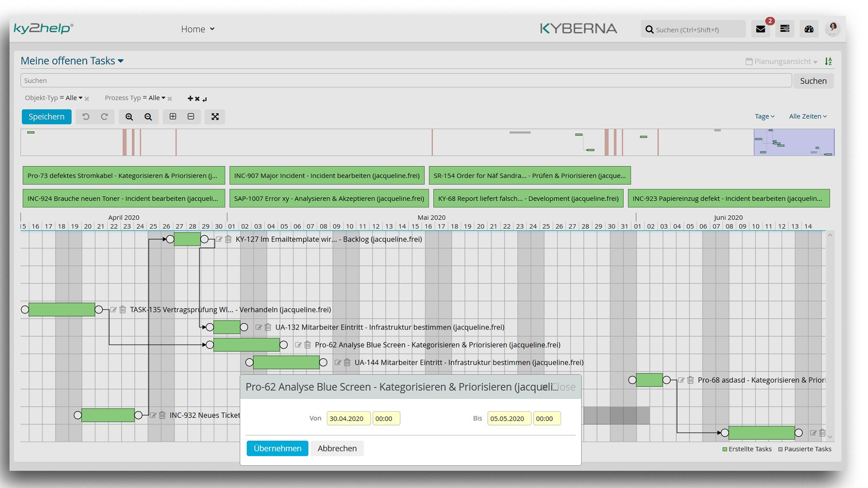Image resolution: width=868 pixels, height=488 pixels.
Task: Activate the fullscreen expand icon
Action: tap(215, 117)
